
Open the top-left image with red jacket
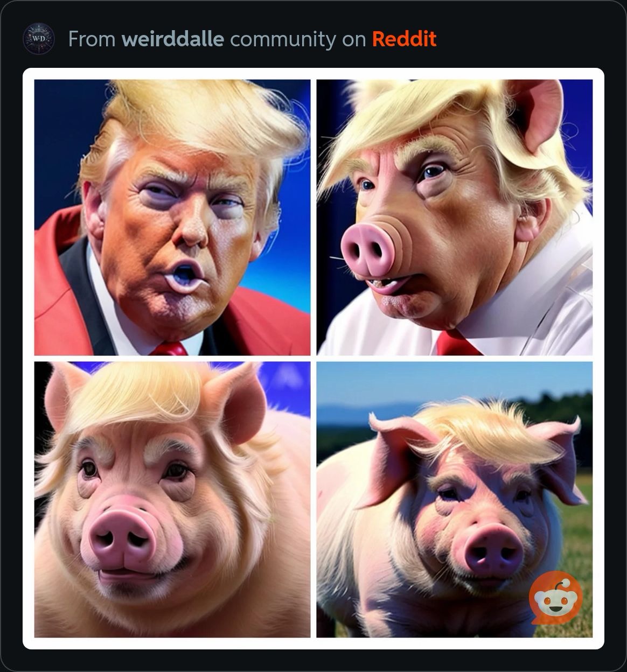[172, 218]
